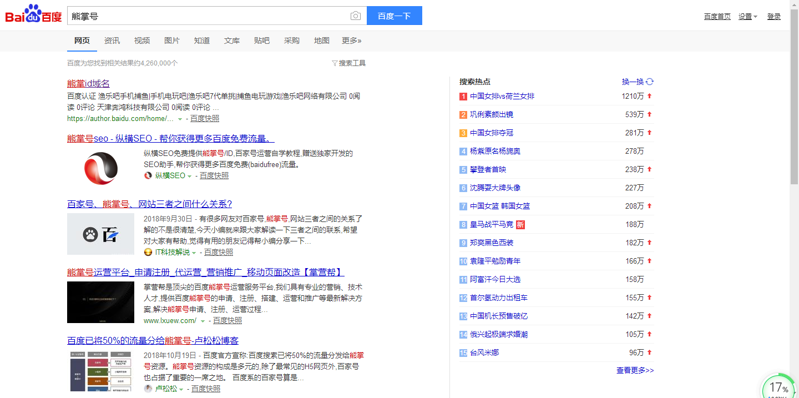Click the dark 掌营帮 result thumbnail
Image resolution: width=799 pixels, height=398 pixels.
(x=100, y=302)
